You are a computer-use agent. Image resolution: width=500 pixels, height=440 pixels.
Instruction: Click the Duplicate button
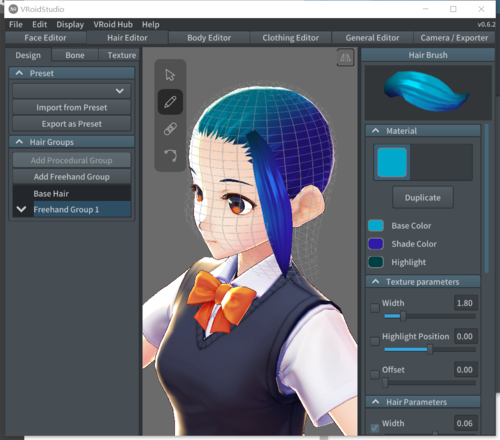click(x=423, y=198)
